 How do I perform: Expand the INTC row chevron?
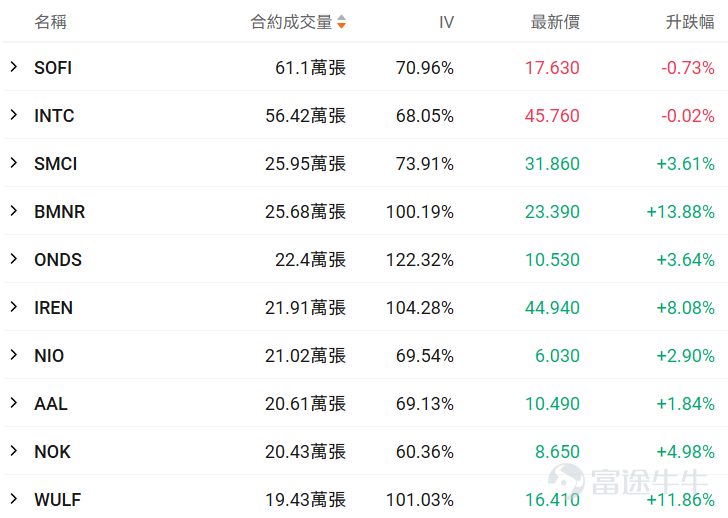14,115
